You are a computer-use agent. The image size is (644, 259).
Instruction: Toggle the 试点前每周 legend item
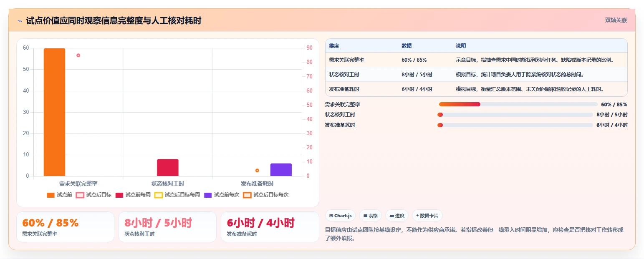(x=133, y=195)
